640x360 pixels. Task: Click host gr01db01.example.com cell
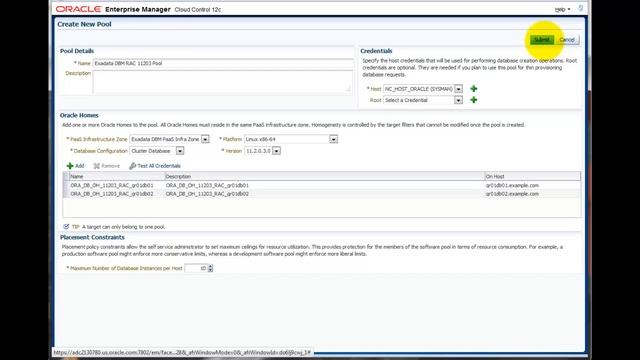click(512, 185)
